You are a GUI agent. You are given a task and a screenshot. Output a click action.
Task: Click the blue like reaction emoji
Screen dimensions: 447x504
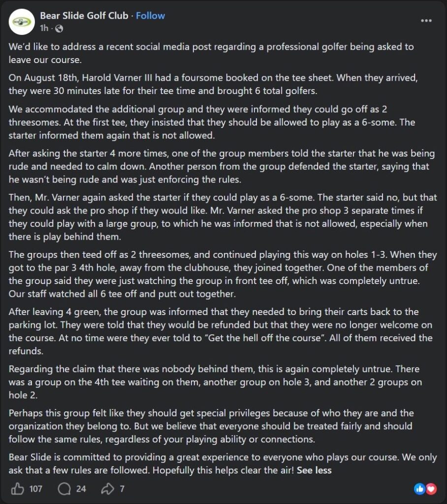(x=419, y=489)
